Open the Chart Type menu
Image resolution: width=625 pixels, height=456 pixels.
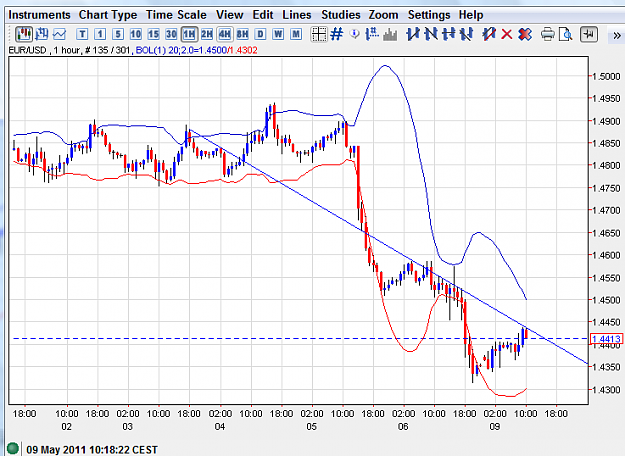click(108, 15)
